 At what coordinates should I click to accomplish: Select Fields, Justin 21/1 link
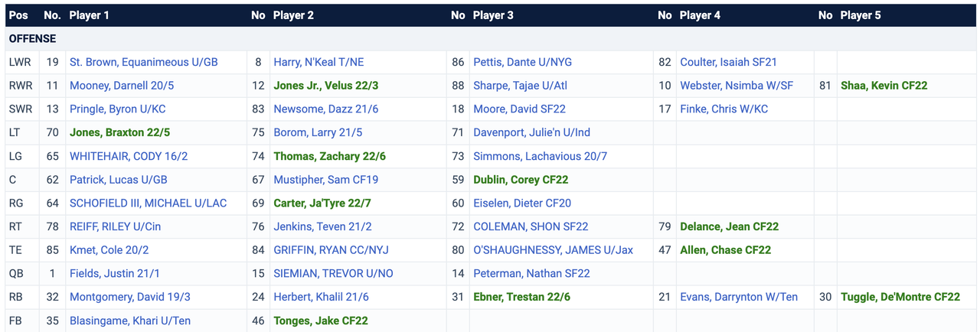[114, 273]
